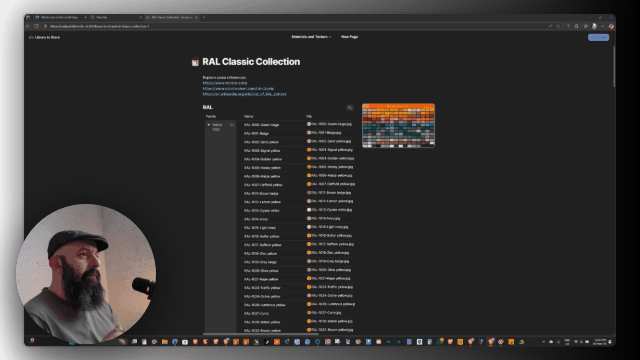Open file link RAL 1005 Honey yellow.jpg
The image size is (640, 360).
[x=332, y=167]
